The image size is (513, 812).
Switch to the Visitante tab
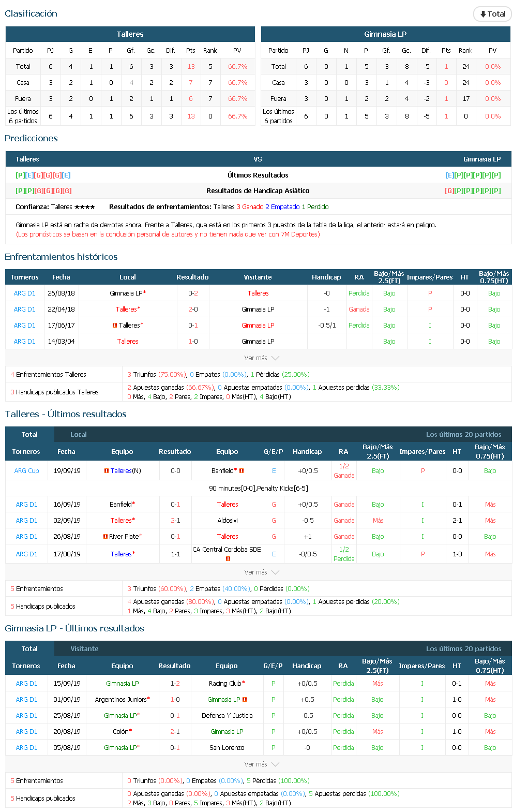(84, 649)
